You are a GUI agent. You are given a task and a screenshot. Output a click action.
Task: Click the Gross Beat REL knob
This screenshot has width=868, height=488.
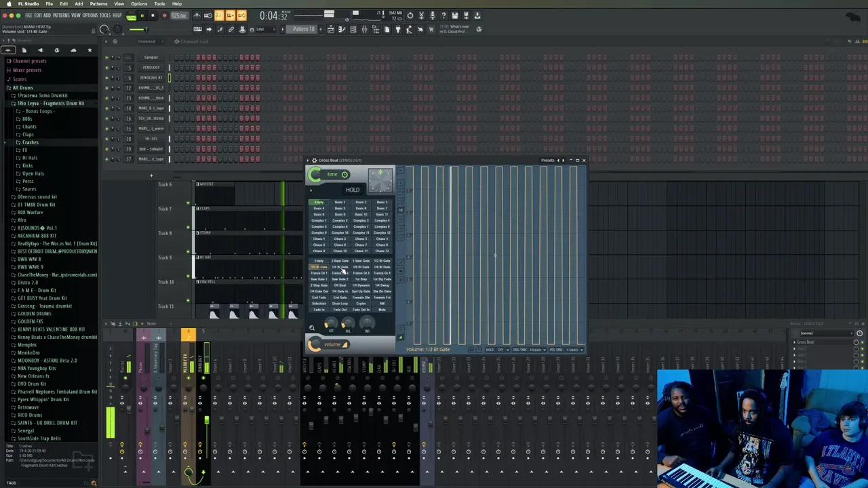(x=348, y=323)
